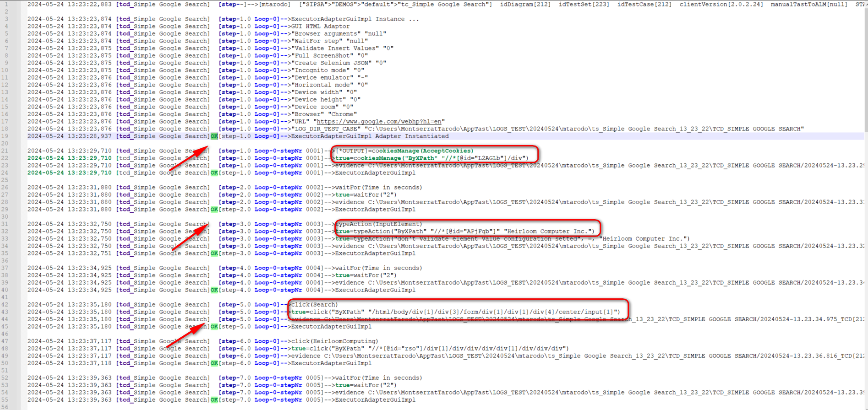Click the cookiesManage(AcceptCookies) output text
This screenshot has width=868, height=410.
421,151
